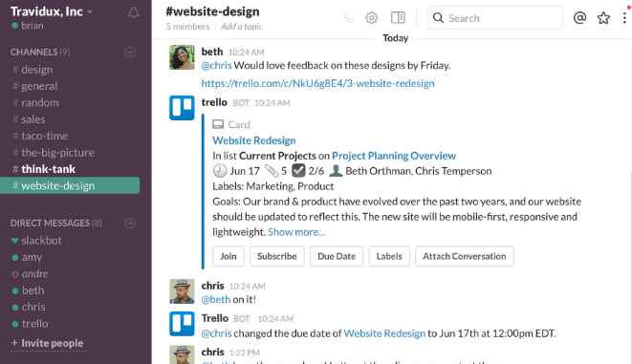Select the #website-design channel
The height and width of the screenshot is (364, 632).
[70, 185]
